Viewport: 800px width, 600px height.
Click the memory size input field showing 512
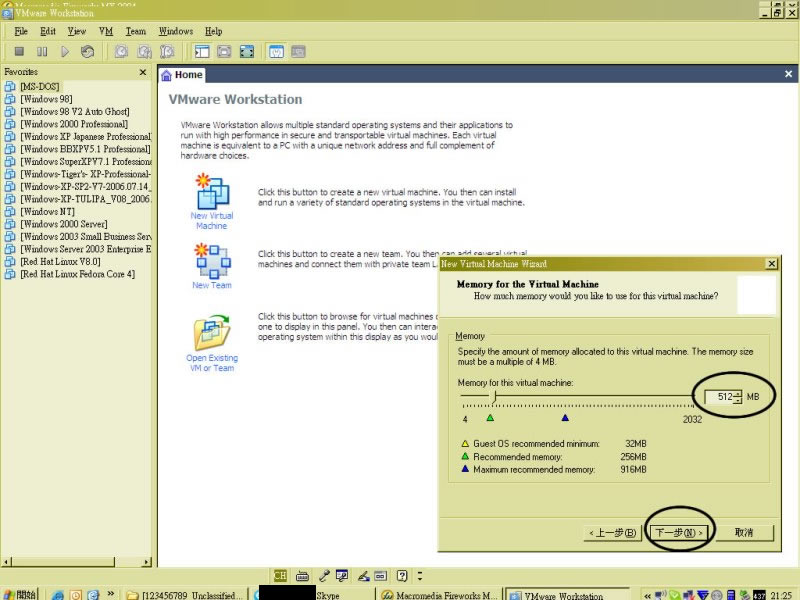[719, 396]
